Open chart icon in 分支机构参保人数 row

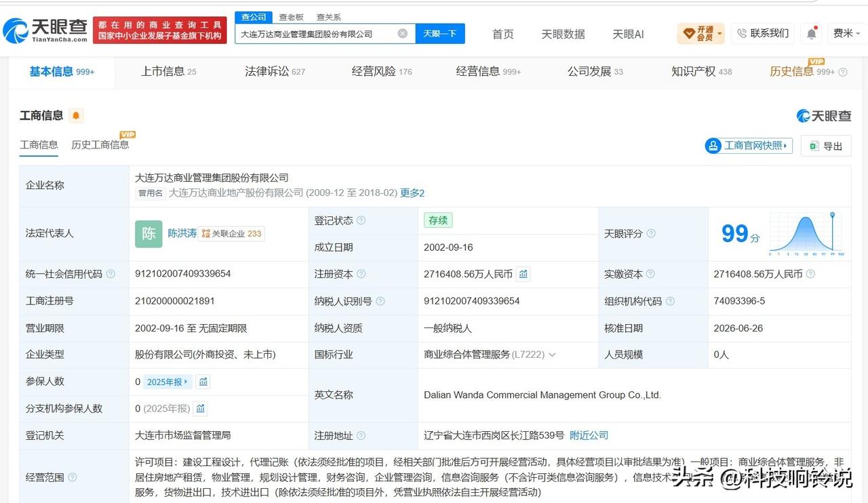pyautogui.click(x=200, y=409)
